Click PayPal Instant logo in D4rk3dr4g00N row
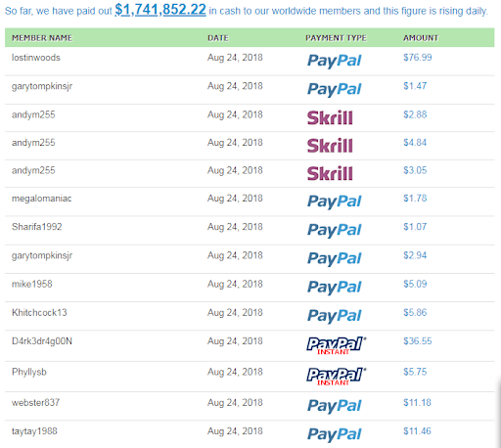 tap(337, 345)
